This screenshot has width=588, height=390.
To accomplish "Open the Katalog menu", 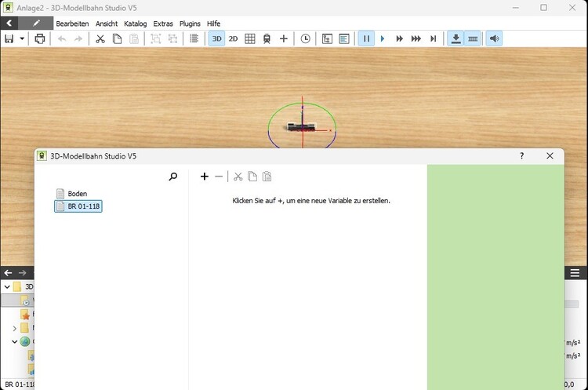I will click(x=136, y=24).
